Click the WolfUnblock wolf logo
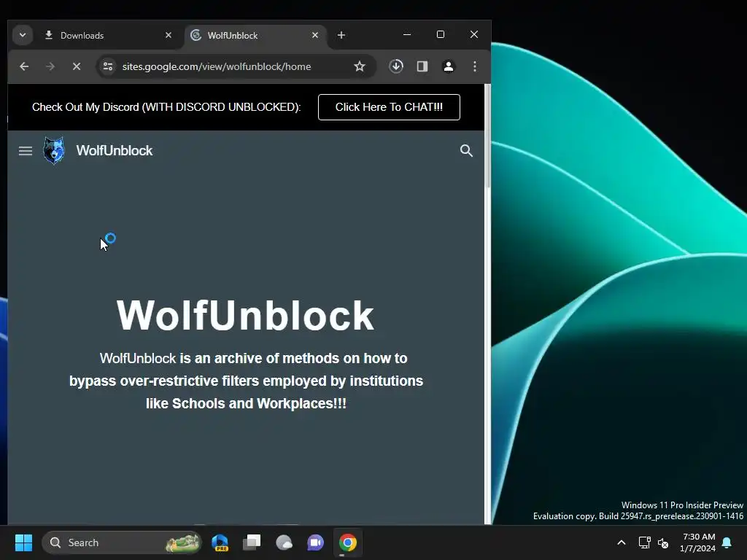 click(x=54, y=150)
